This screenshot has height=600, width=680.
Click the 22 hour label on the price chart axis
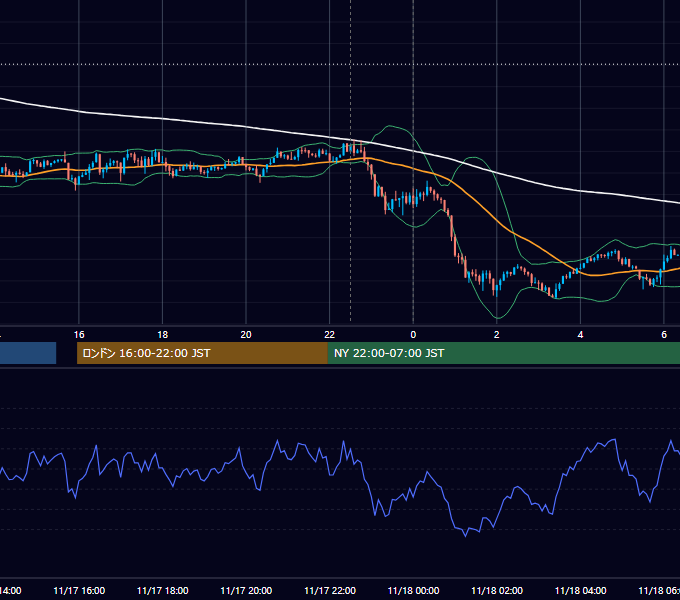330,335
